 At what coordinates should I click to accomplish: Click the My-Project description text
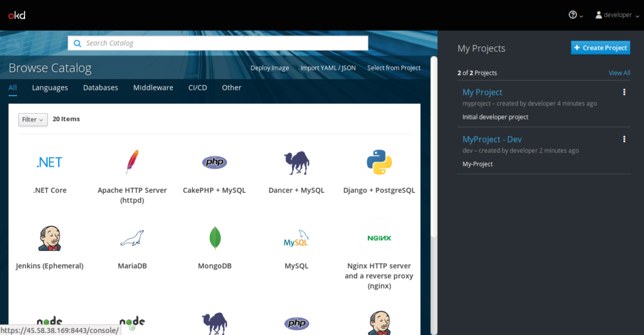click(x=478, y=164)
